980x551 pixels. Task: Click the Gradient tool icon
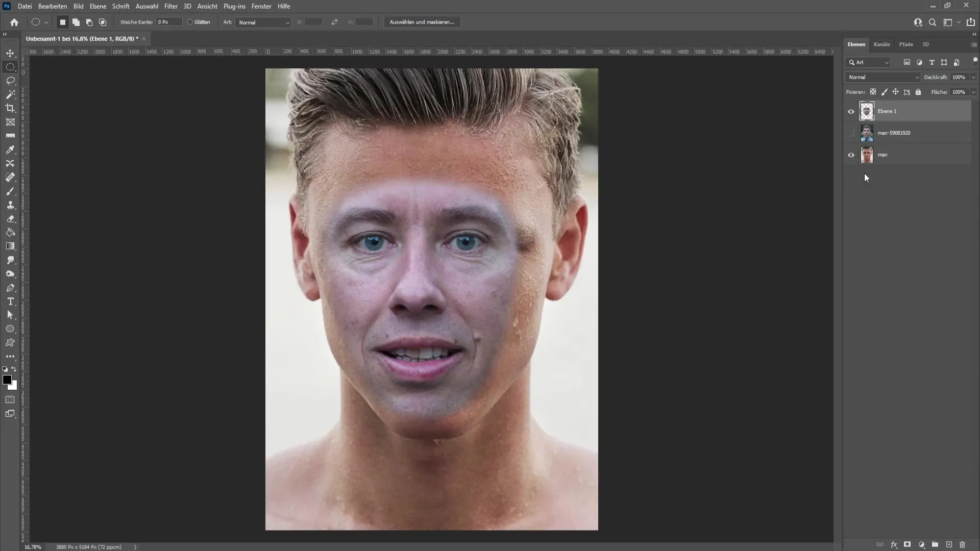click(x=10, y=245)
